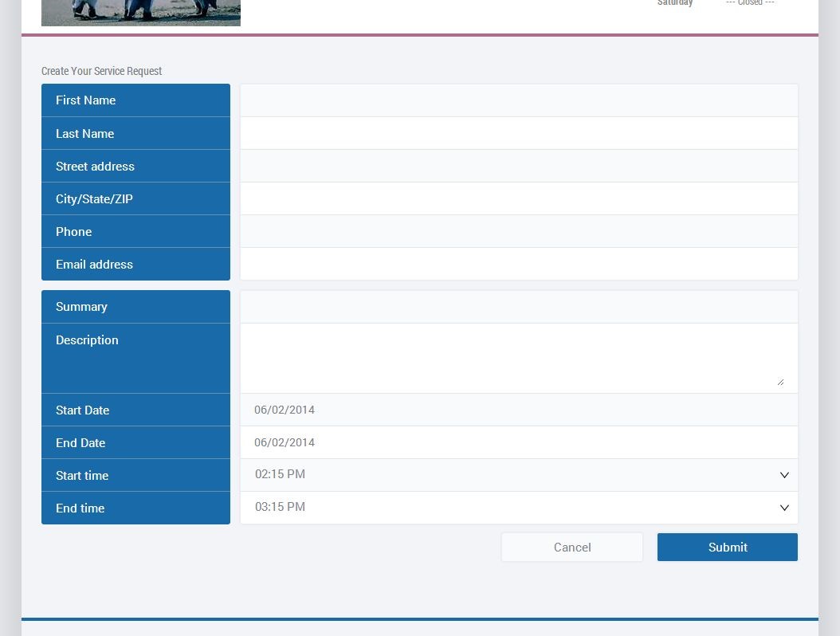
Task: Click the 'First Name' label
Action: [86, 100]
